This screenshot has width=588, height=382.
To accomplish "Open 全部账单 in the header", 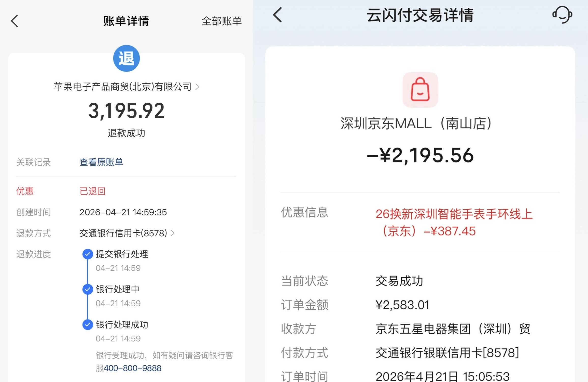I will (x=221, y=21).
